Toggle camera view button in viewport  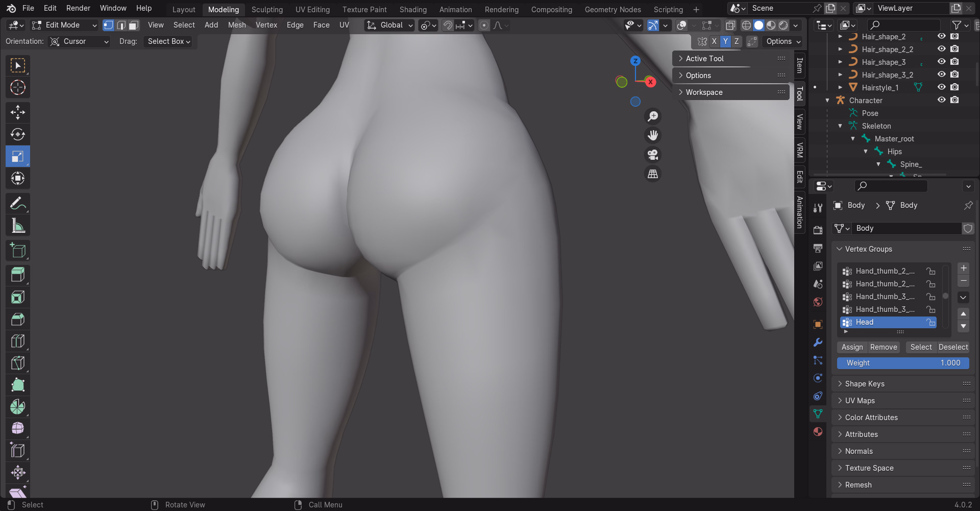click(x=653, y=155)
